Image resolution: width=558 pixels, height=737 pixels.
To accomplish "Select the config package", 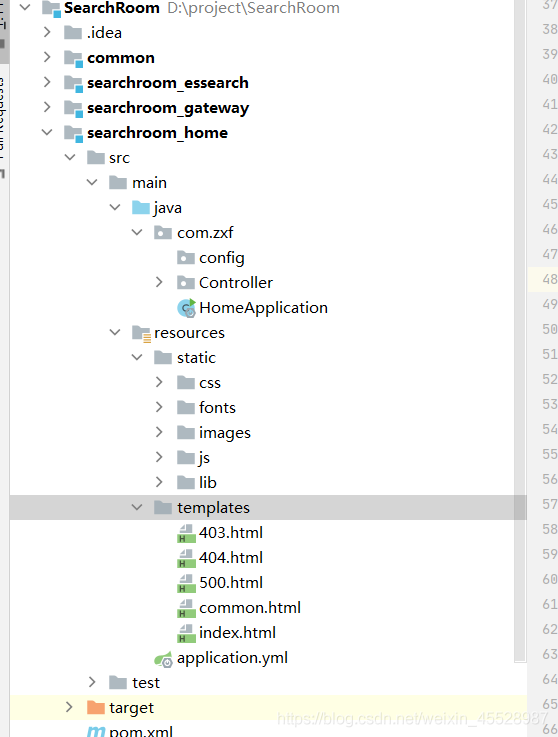I will coord(221,258).
